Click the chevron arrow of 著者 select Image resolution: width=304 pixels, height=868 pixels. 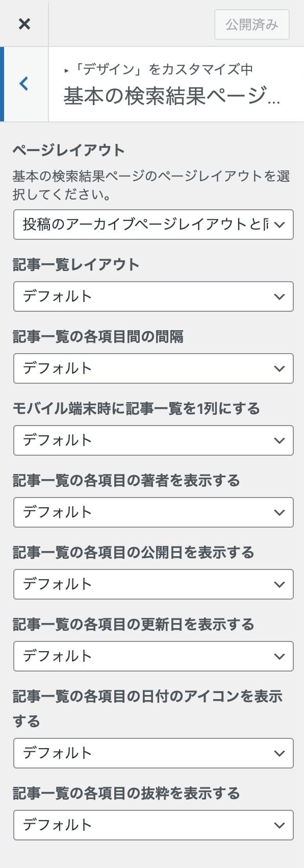coord(280,512)
